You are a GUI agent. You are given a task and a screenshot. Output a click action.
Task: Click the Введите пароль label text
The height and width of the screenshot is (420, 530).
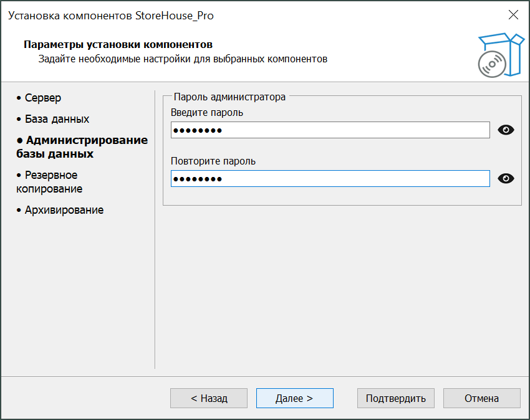(207, 113)
